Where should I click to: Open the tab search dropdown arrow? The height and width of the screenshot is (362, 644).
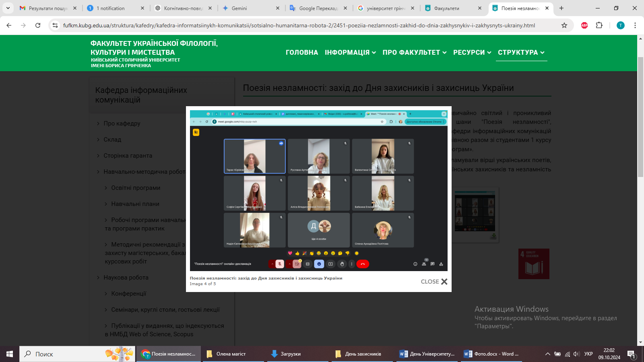8,8
